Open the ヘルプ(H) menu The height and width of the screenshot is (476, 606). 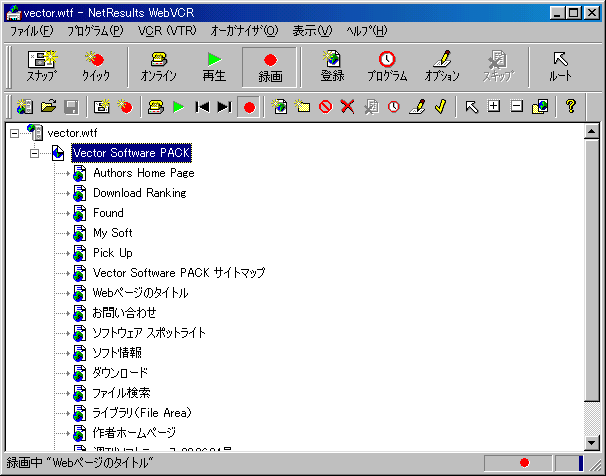pyautogui.click(x=367, y=31)
